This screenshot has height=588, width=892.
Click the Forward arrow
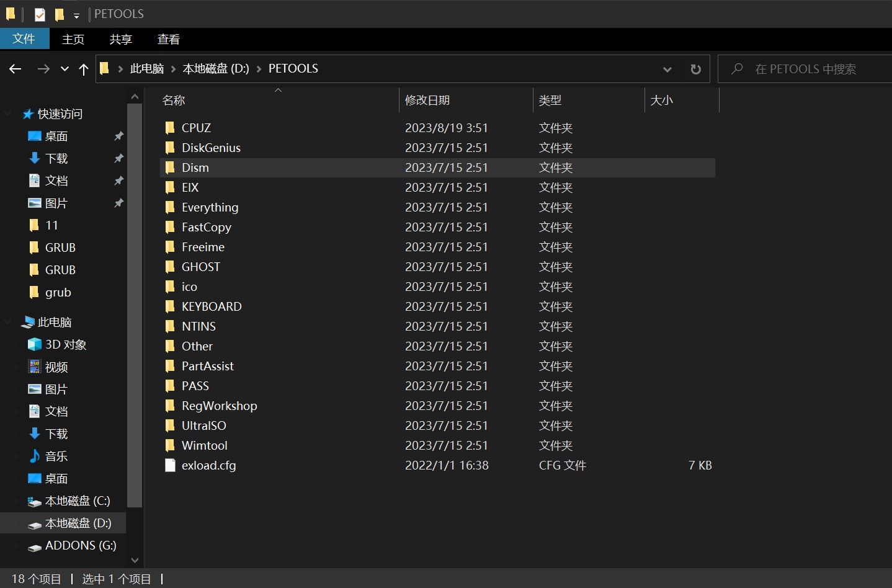coord(43,69)
